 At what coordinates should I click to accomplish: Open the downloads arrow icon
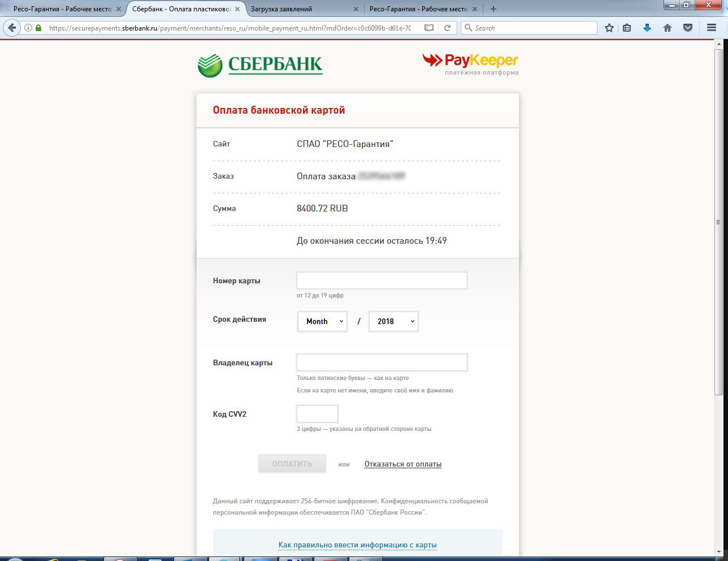point(647,28)
